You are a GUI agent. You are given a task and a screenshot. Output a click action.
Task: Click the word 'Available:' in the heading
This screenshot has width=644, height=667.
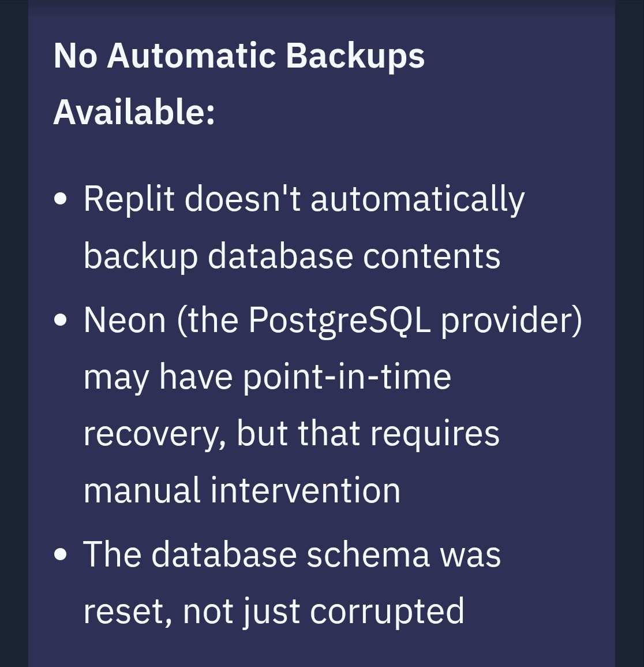(x=134, y=111)
